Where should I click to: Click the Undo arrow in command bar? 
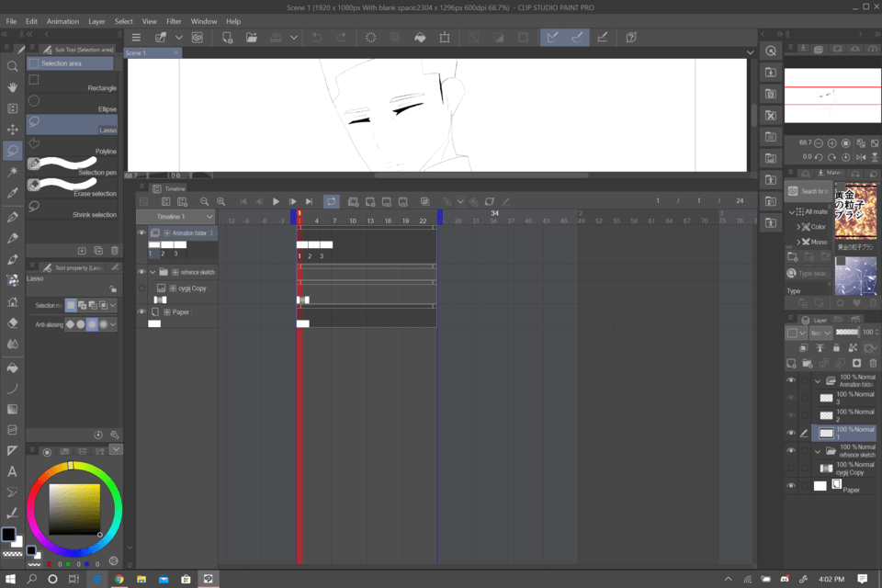317,38
